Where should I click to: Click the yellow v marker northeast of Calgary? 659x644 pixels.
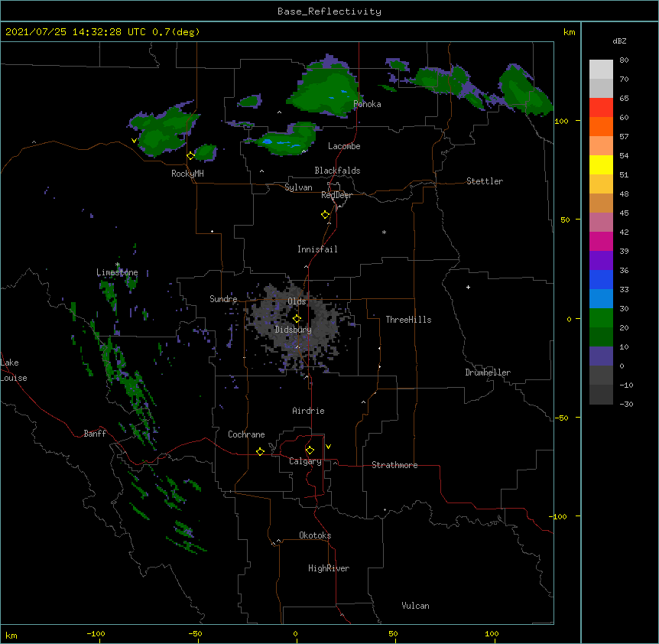pos(328,447)
